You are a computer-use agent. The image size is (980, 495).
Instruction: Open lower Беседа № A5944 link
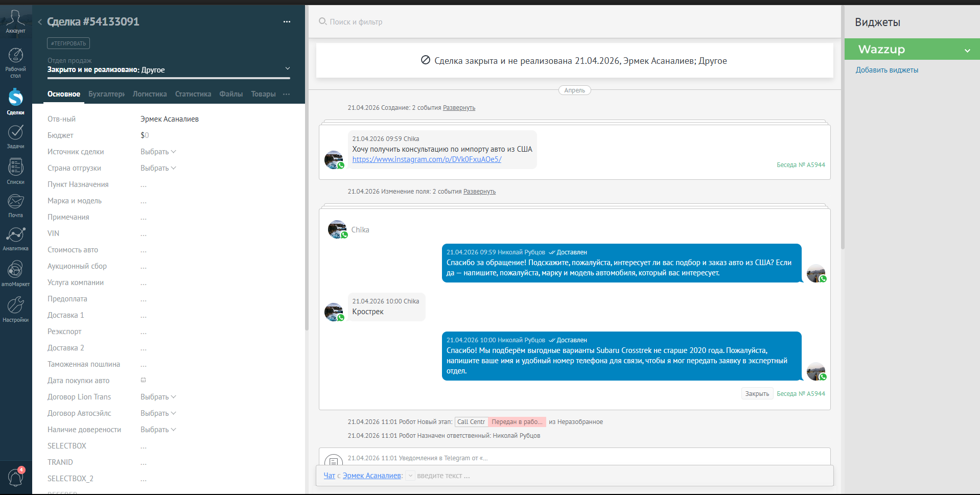coord(801,394)
